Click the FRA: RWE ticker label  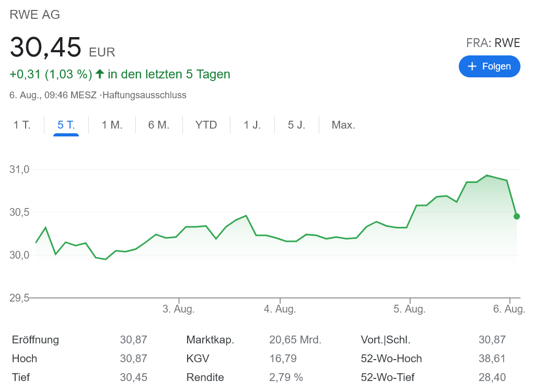pyautogui.click(x=493, y=43)
